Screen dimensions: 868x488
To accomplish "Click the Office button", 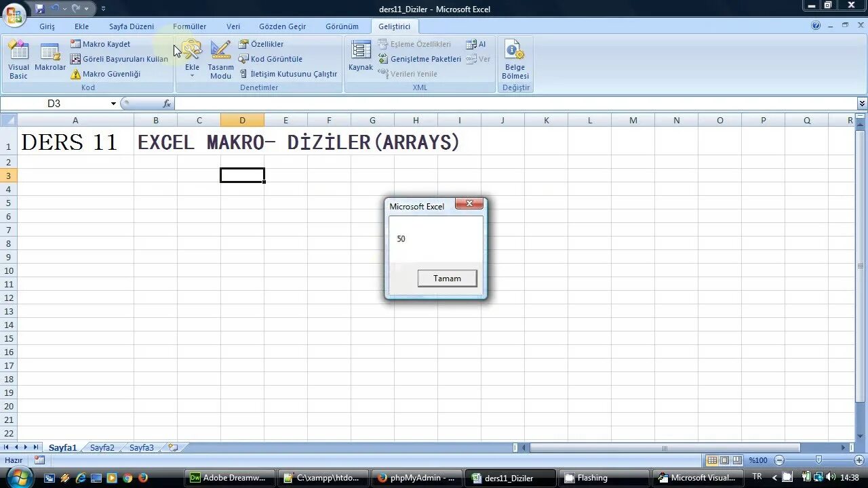I will tap(14, 14).
